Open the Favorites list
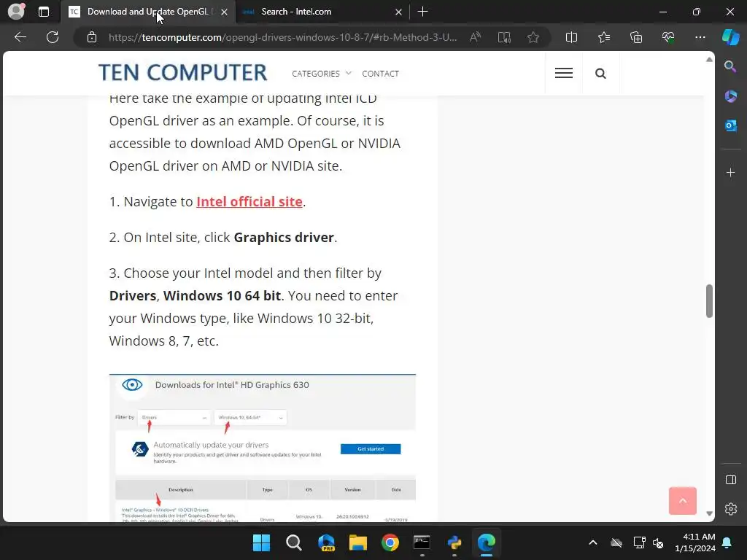The height and width of the screenshot is (560, 747). coord(603,37)
